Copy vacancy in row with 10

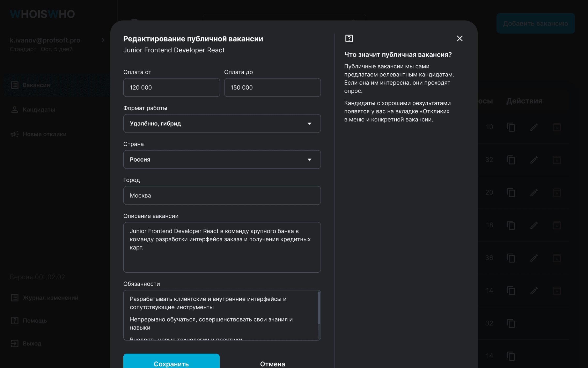511,127
